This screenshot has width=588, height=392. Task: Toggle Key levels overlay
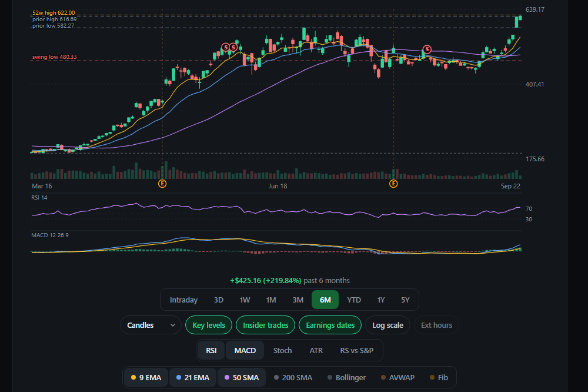click(x=209, y=325)
